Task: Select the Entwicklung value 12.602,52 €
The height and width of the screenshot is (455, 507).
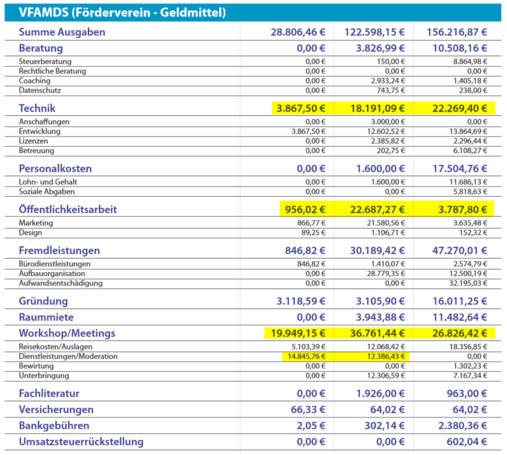Action: (386, 131)
